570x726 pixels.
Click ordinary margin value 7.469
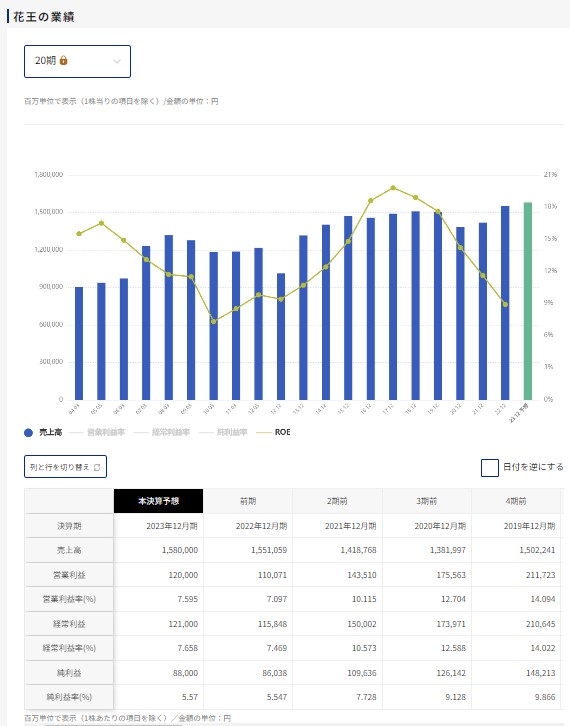(x=277, y=648)
